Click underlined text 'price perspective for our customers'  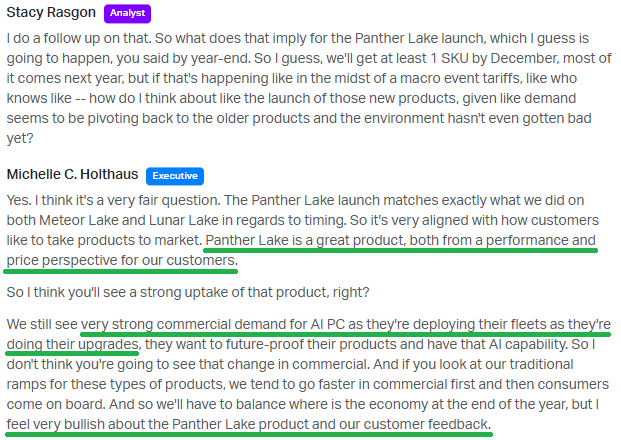(121, 260)
